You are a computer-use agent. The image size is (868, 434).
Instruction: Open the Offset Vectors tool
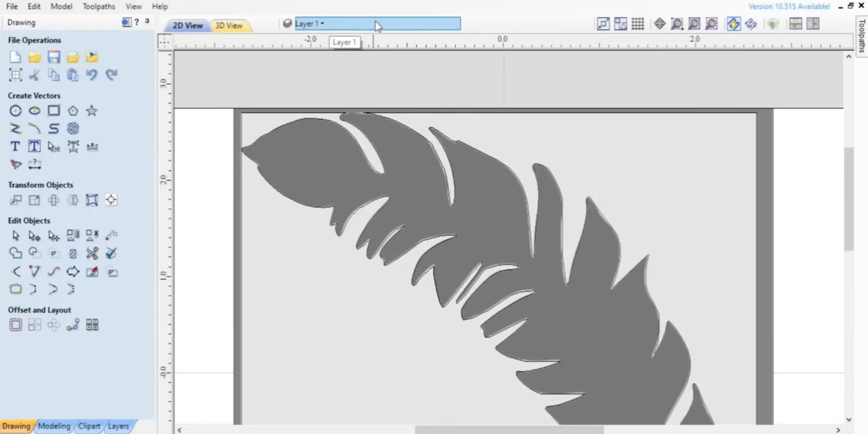(16, 324)
